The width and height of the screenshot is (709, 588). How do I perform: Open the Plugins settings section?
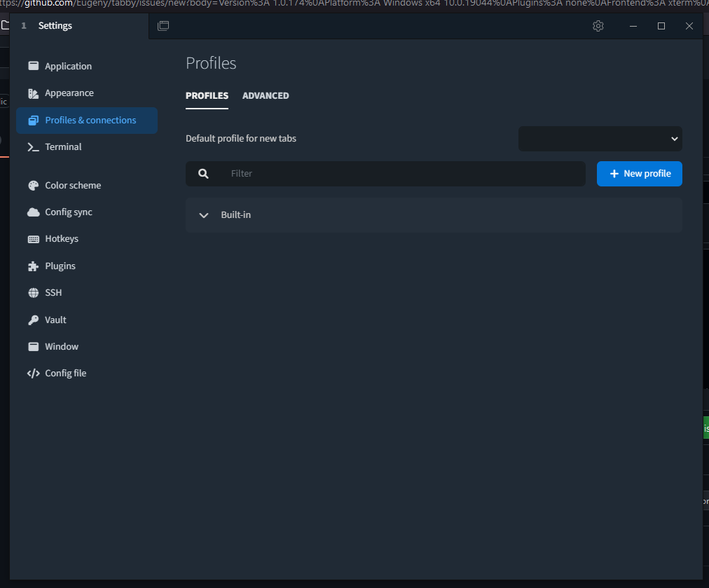[x=60, y=266]
